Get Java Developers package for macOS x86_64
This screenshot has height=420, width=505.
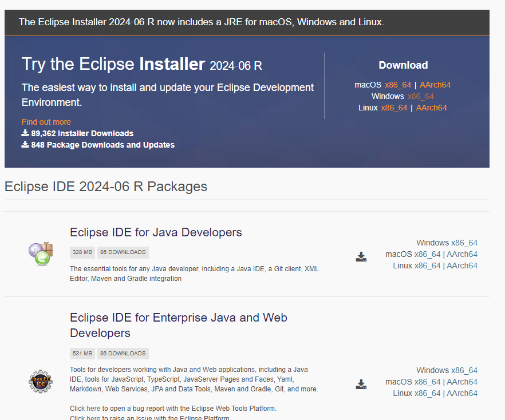tap(427, 254)
